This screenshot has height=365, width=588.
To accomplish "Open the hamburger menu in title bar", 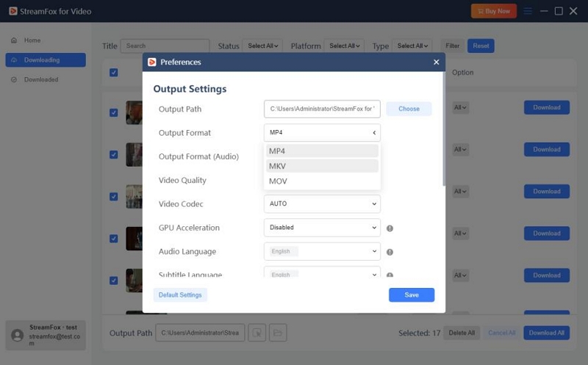I will coord(528,11).
